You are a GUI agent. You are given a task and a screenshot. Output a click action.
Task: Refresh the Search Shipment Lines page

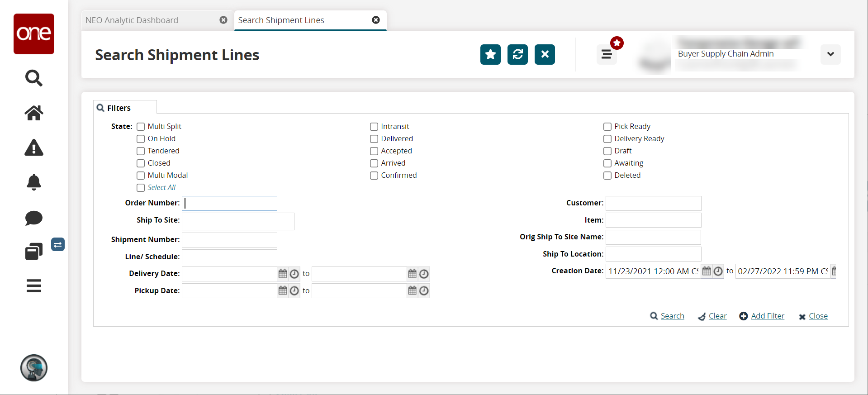(517, 55)
